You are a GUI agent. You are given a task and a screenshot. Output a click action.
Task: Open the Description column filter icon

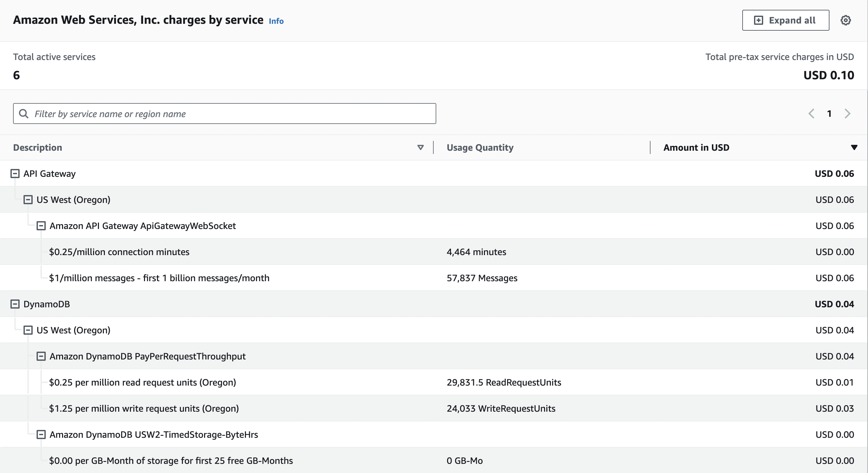tap(421, 147)
